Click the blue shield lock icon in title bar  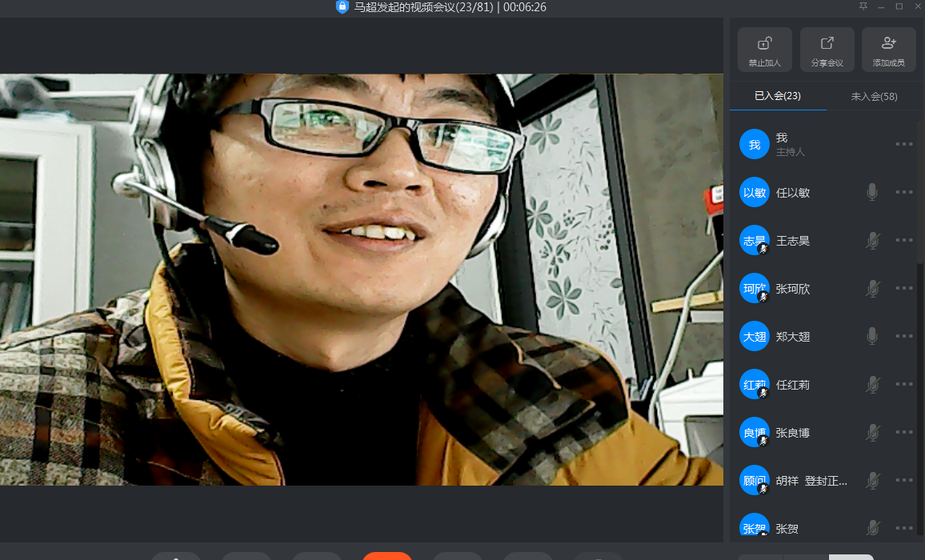pos(342,7)
